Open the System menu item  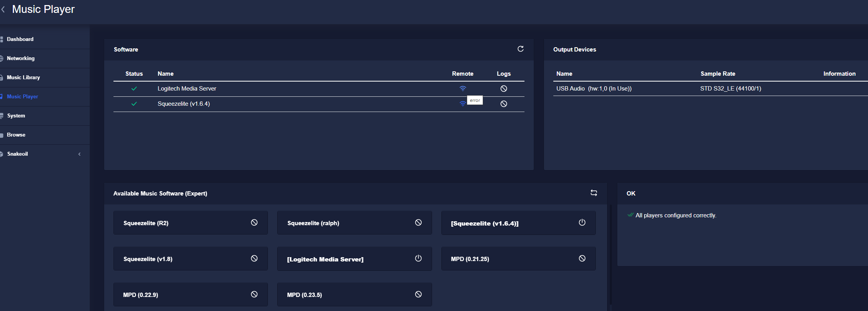[x=45, y=116]
